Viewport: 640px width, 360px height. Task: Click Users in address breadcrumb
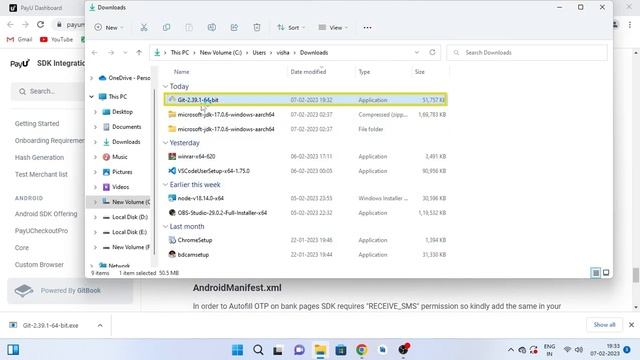tap(259, 53)
